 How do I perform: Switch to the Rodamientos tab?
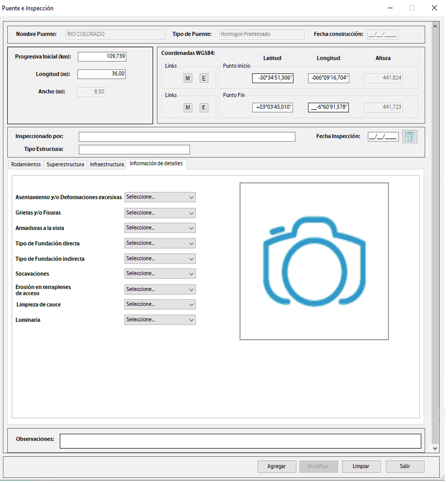coord(26,164)
